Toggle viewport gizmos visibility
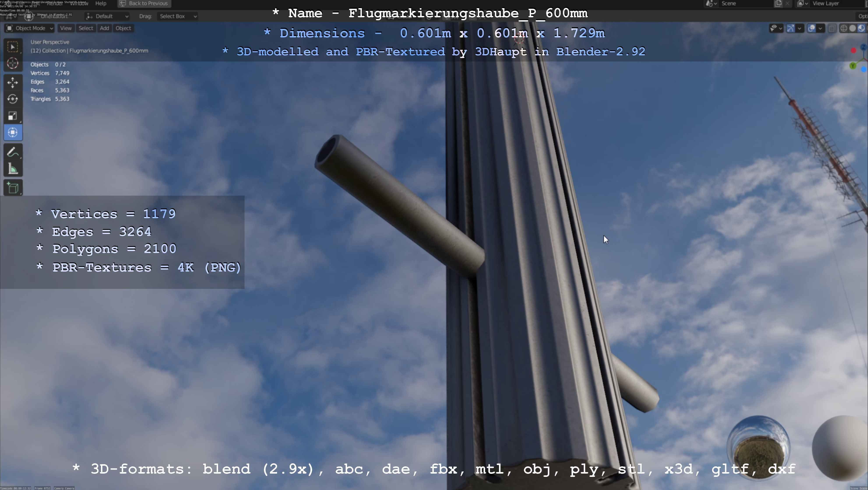 (791, 28)
